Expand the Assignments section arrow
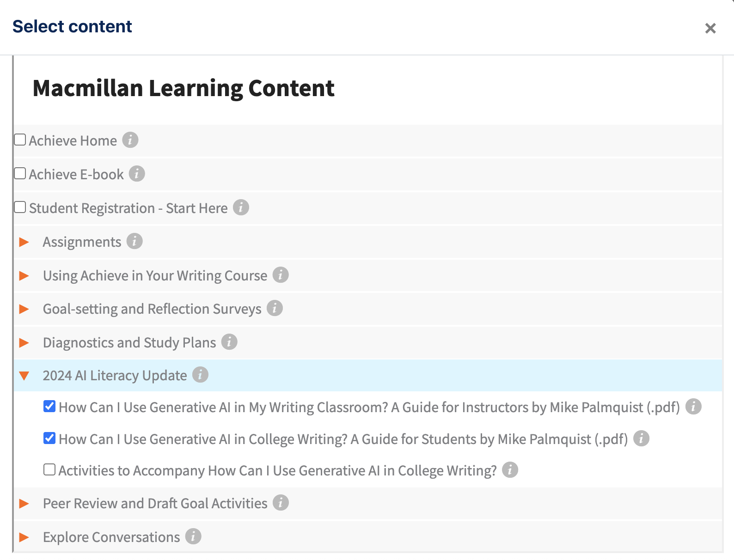This screenshot has width=734, height=560. (x=24, y=242)
